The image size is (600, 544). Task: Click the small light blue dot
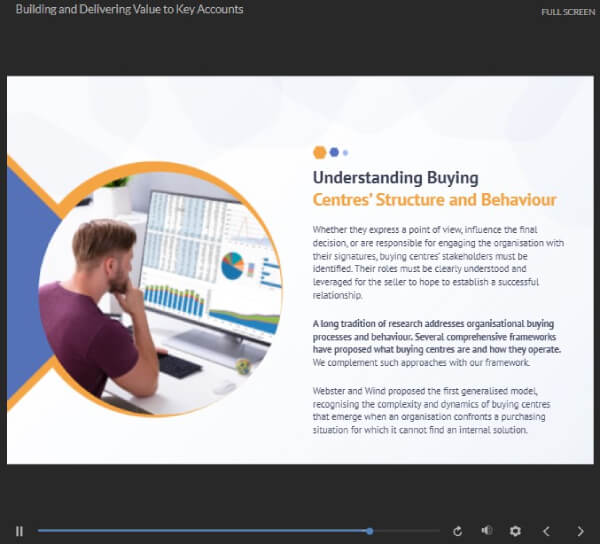point(346,153)
